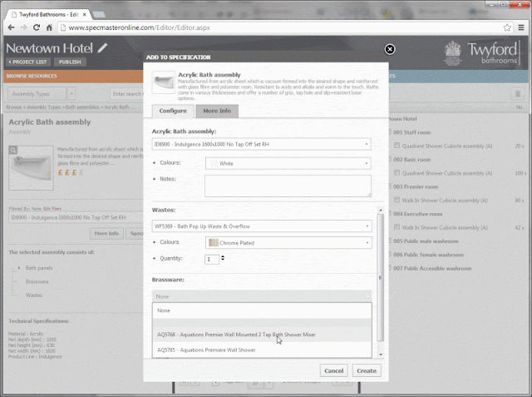Tick Quadrant Shower Cubicle under 001 Staff room
Viewport: 532px width, 397px height.
(397, 146)
